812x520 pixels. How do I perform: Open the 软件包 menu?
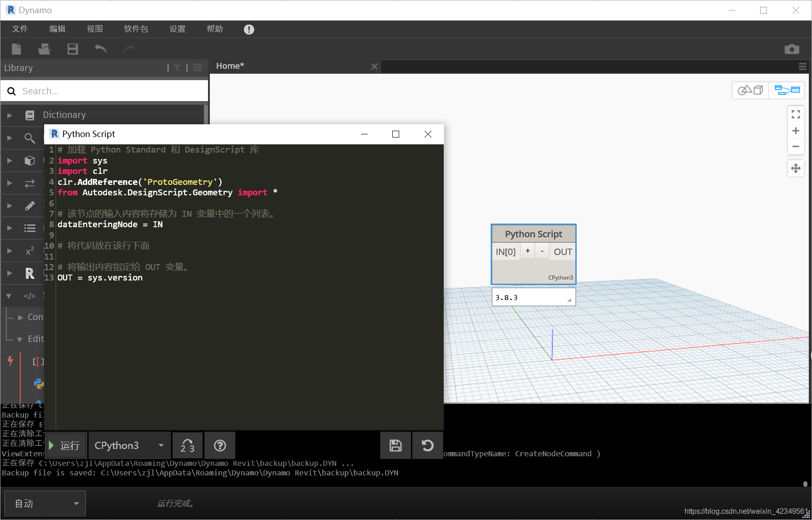136,29
